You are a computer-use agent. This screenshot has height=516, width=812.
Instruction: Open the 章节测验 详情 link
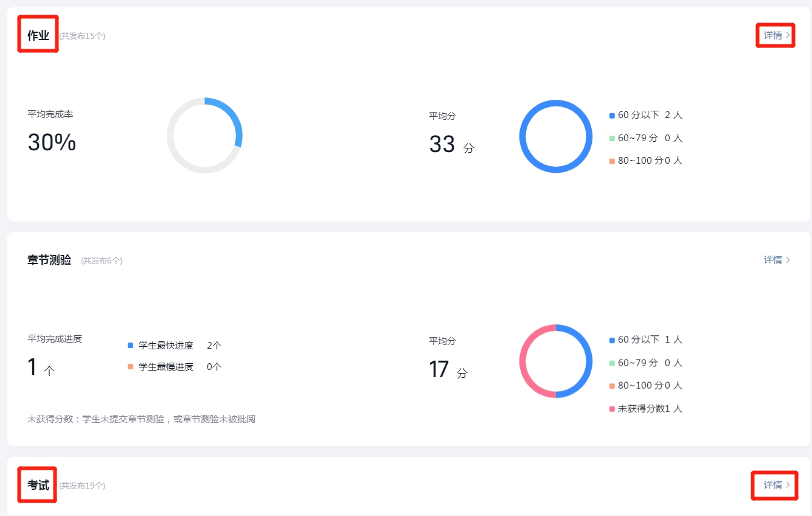pyautogui.click(x=776, y=260)
